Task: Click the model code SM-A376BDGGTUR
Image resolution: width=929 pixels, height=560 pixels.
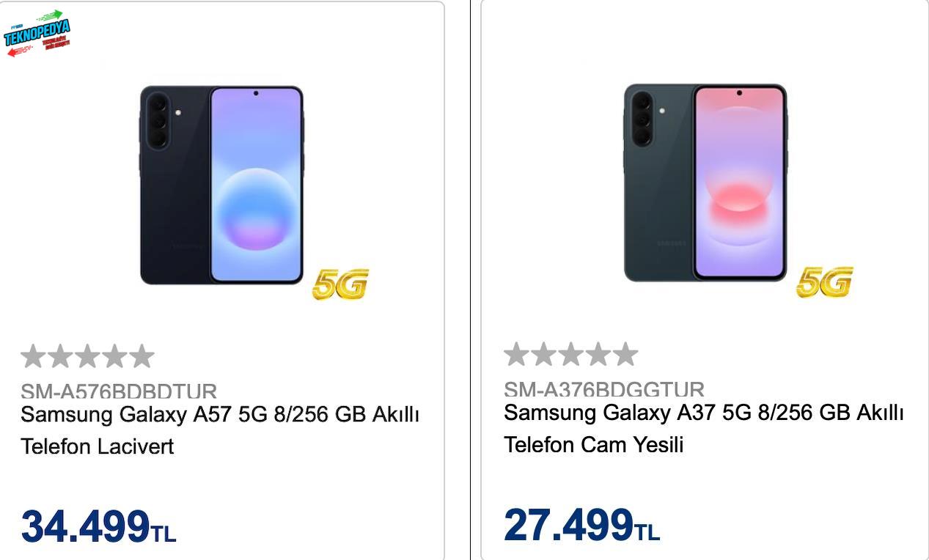Action: pos(603,388)
